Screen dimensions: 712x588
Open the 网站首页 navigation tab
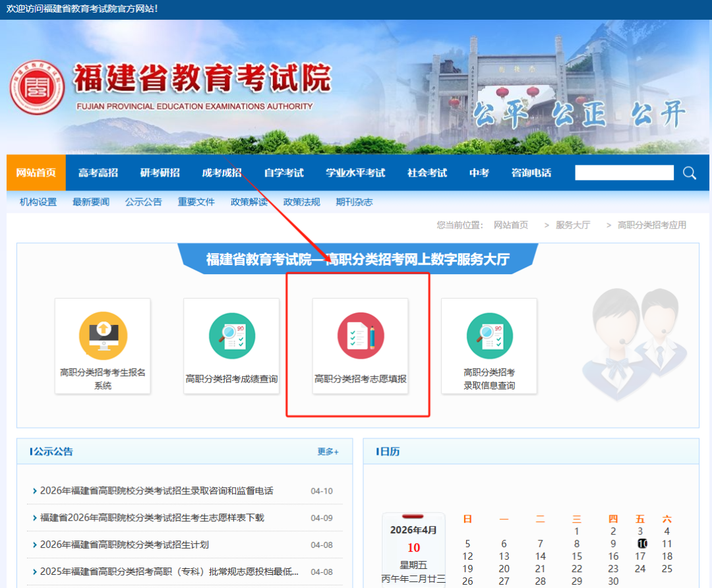(x=36, y=173)
